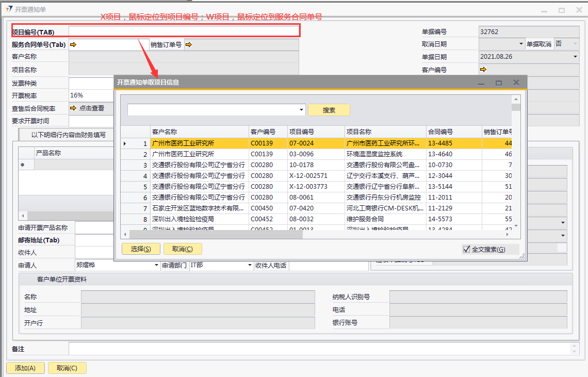Click arrow icon beside 点击查看
The image size is (588, 377).
click(73, 108)
